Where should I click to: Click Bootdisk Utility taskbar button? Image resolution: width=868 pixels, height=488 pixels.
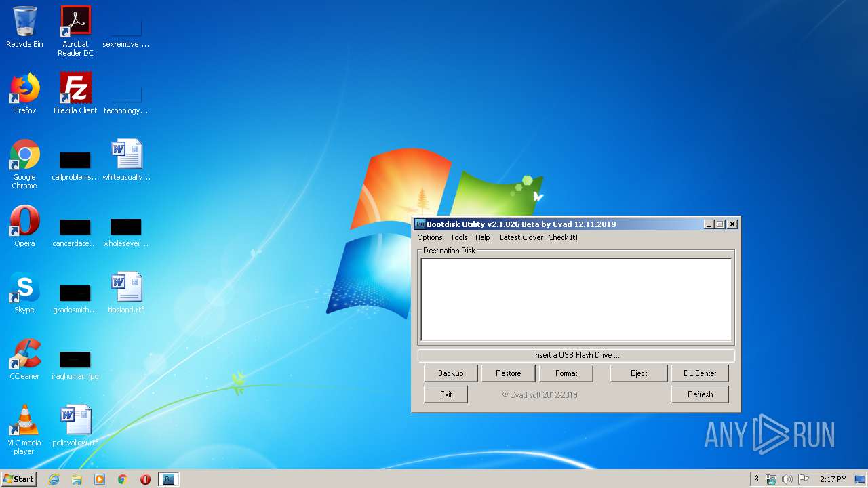169,479
